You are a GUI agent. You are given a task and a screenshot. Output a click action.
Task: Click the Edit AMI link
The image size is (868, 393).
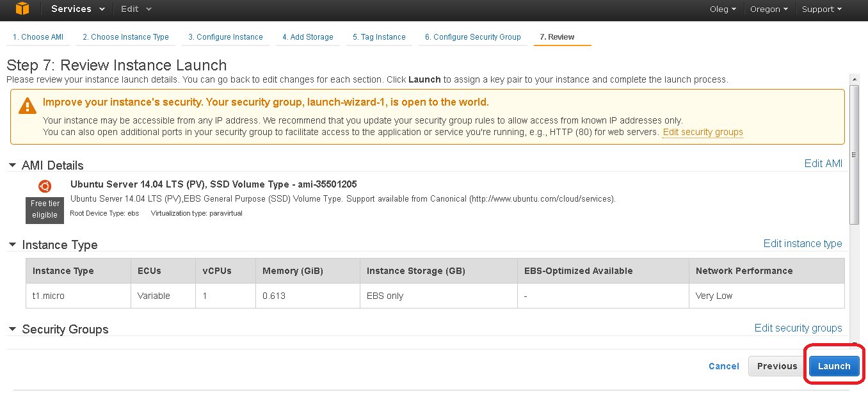pyautogui.click(x=823, y=163)
